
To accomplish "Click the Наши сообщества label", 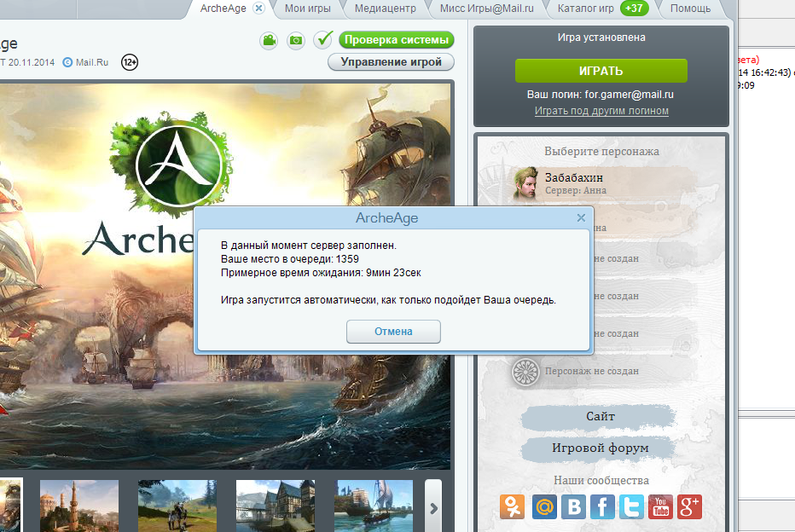I will tap(601, 480).
